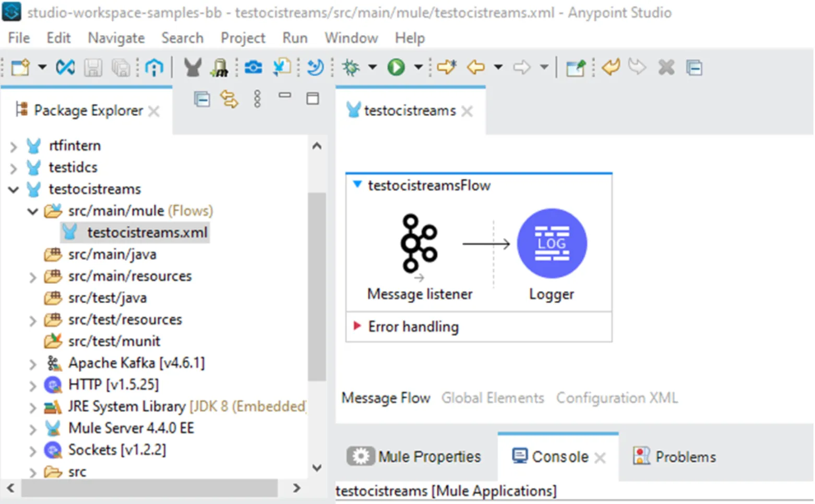Image resolution: width=815 pixels, height=504 pixels.
Task: Switch to Global Elements view
Action: [x=493, y=398]
